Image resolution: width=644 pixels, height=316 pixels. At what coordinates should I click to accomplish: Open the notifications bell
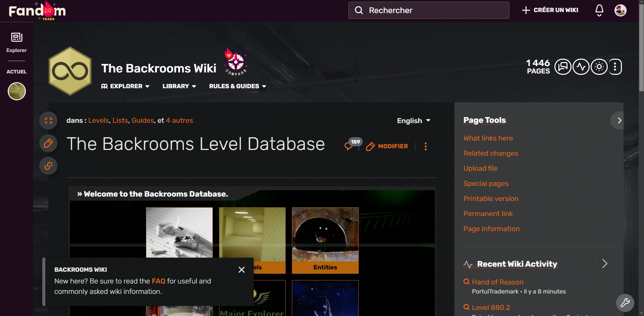599,10
